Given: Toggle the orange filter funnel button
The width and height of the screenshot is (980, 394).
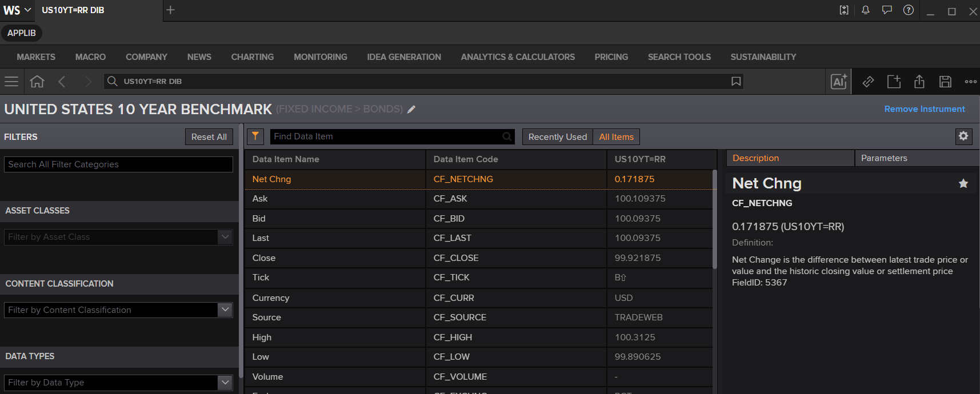Looking at the screenshot, I should coord(255,136).
